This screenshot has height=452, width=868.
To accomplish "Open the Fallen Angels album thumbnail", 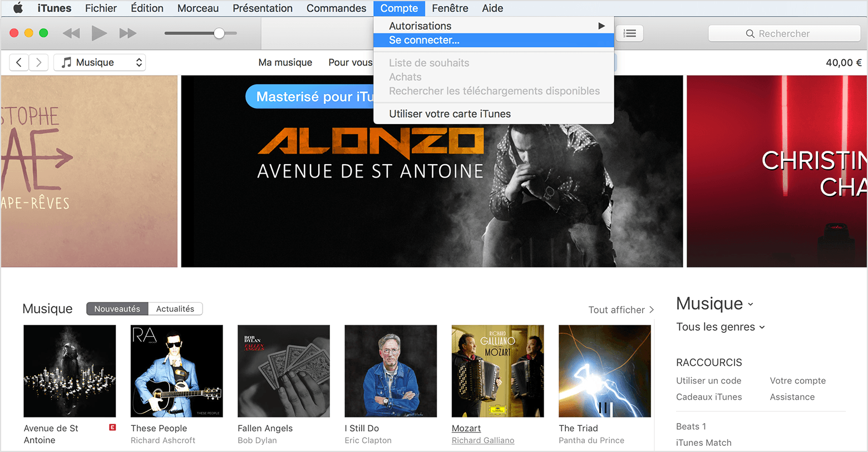I will point(284,371).
